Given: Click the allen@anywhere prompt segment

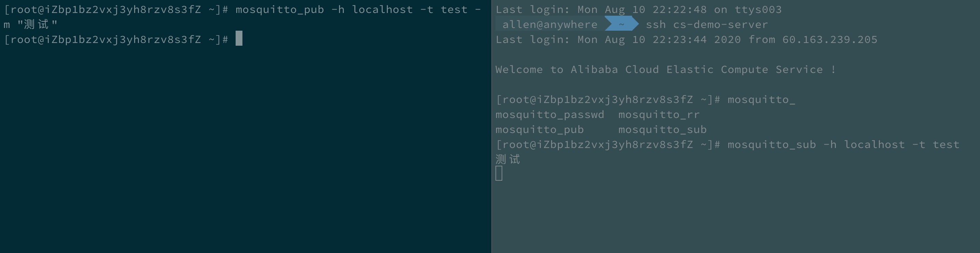Looking at the screenshot, I should [550, 25].
